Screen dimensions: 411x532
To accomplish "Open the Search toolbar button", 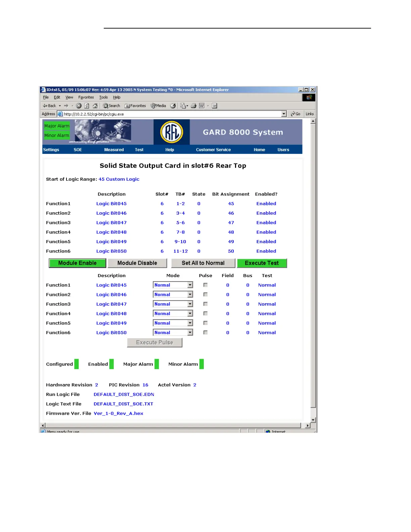I will coord(111,106).
